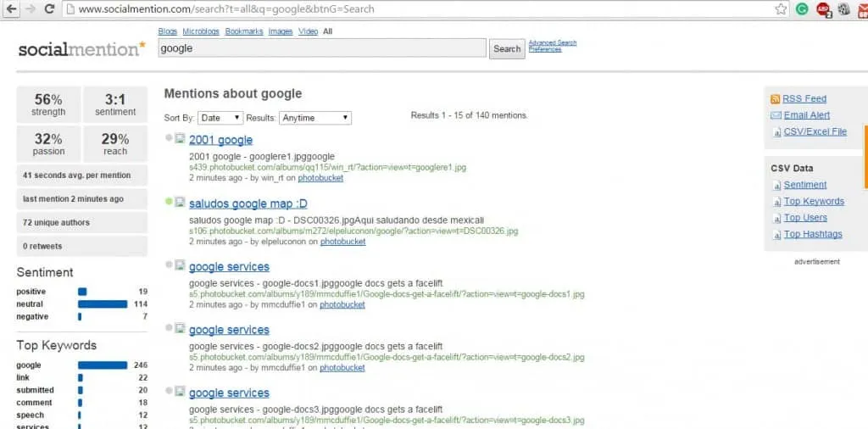Click the Top Users CSV file icon
The height and width of the screenshot is (429, 868).
click(776, 218)
